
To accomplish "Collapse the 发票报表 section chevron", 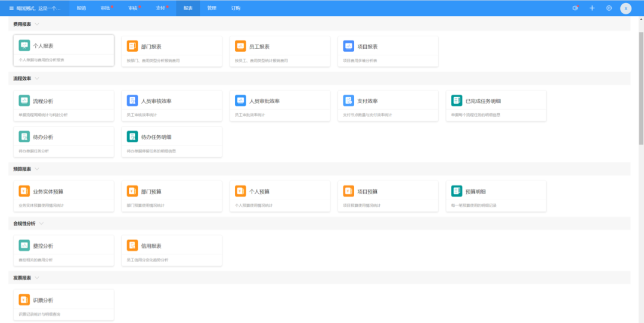I will point(37,278).
